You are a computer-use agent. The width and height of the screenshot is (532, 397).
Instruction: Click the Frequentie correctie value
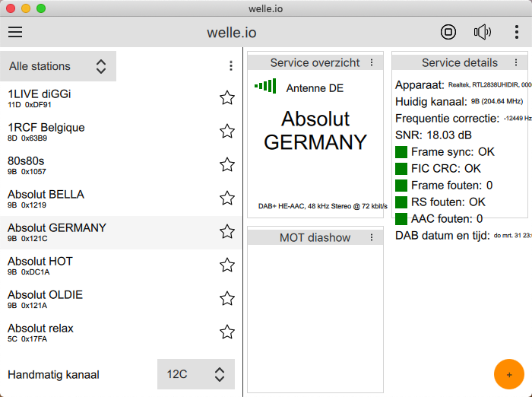(518, 119)
